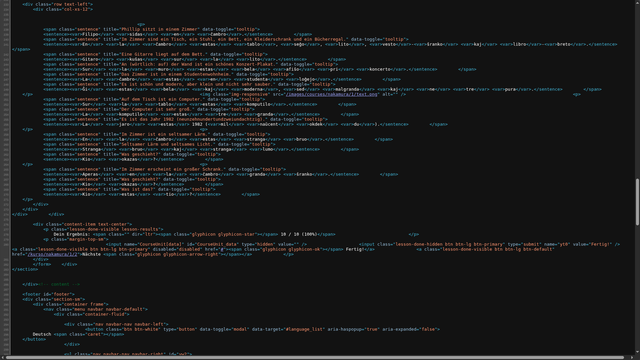
Task: Click the horizontal scrollbar thumb at bottom
Action: pyautogui.click(x=315, y=358)
